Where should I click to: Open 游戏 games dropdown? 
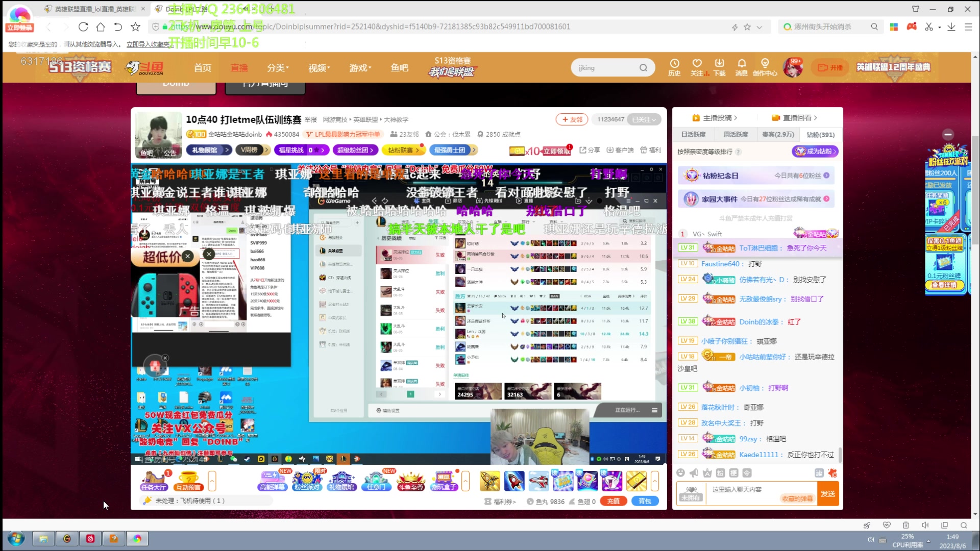point(360,68)
